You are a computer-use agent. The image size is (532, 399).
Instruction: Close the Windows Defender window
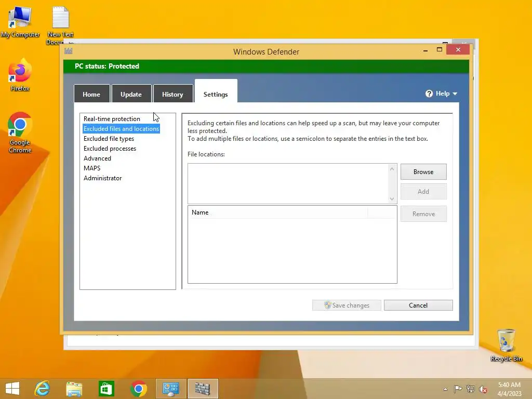pos(458,50)
